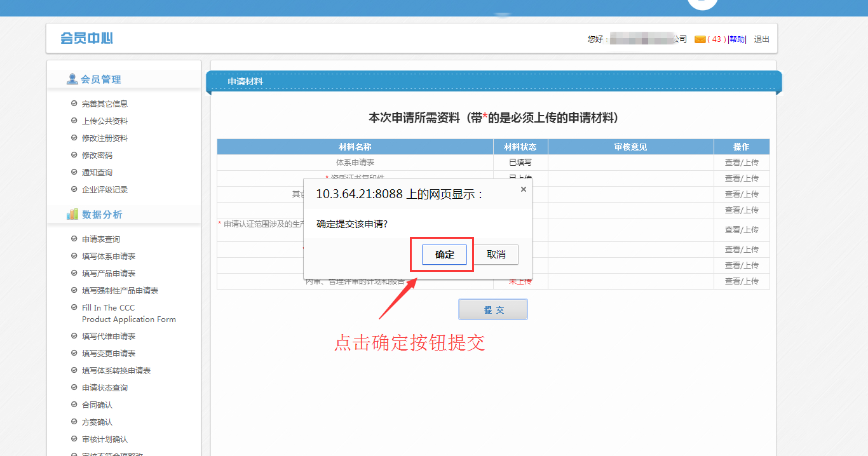Click the 数据分析 bar chart icon
The width and height of the screenshot is (868, 456).
pos(72,215)
